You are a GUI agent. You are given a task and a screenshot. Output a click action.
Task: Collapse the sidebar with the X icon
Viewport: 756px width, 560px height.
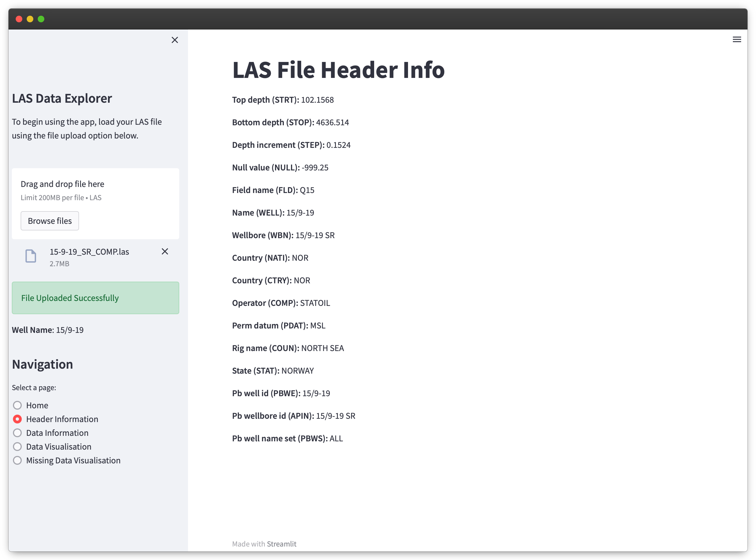(175, 40)
